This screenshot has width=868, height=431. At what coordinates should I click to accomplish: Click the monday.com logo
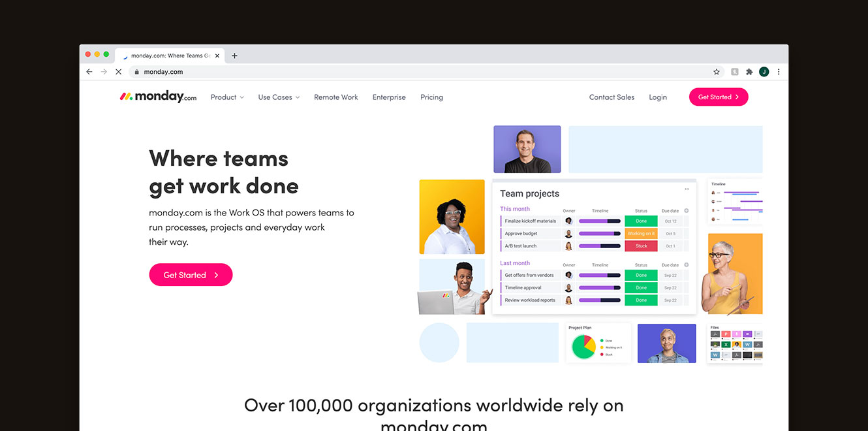158,97
